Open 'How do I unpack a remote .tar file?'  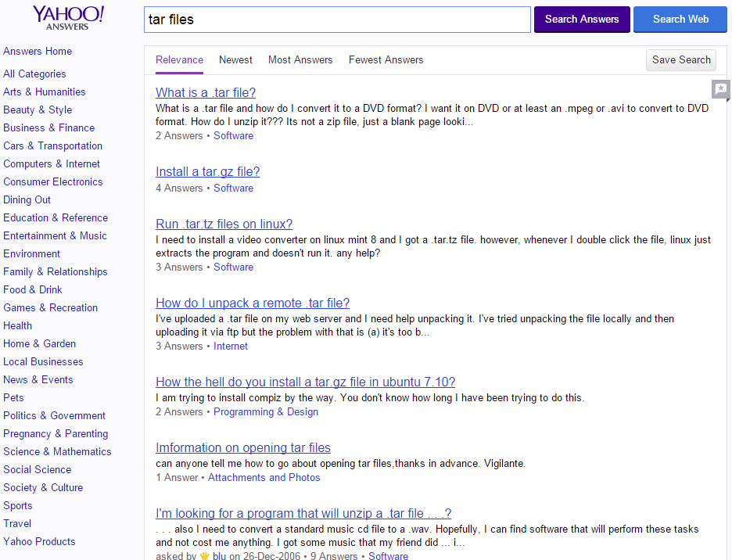click(253, 303)
